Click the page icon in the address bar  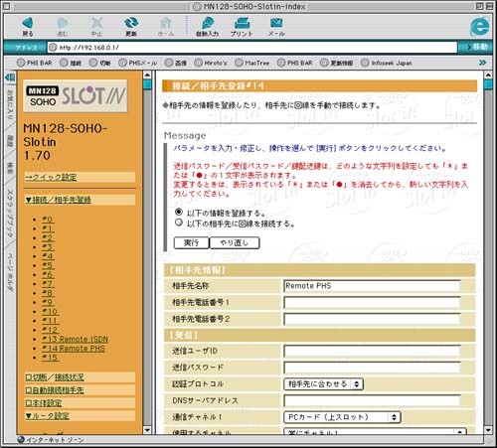[53, 48]
